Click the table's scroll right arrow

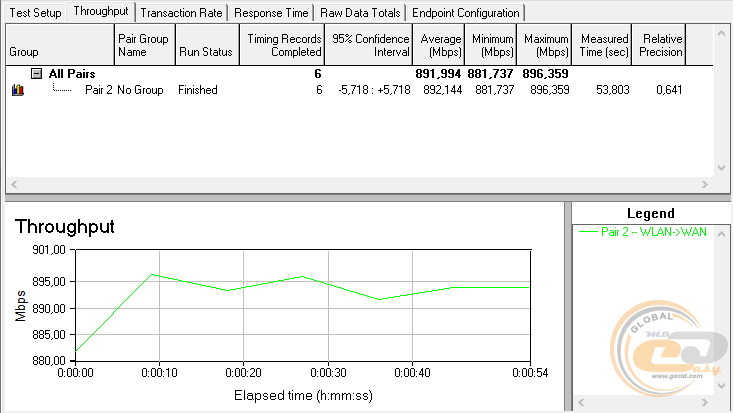pos(704,184)
